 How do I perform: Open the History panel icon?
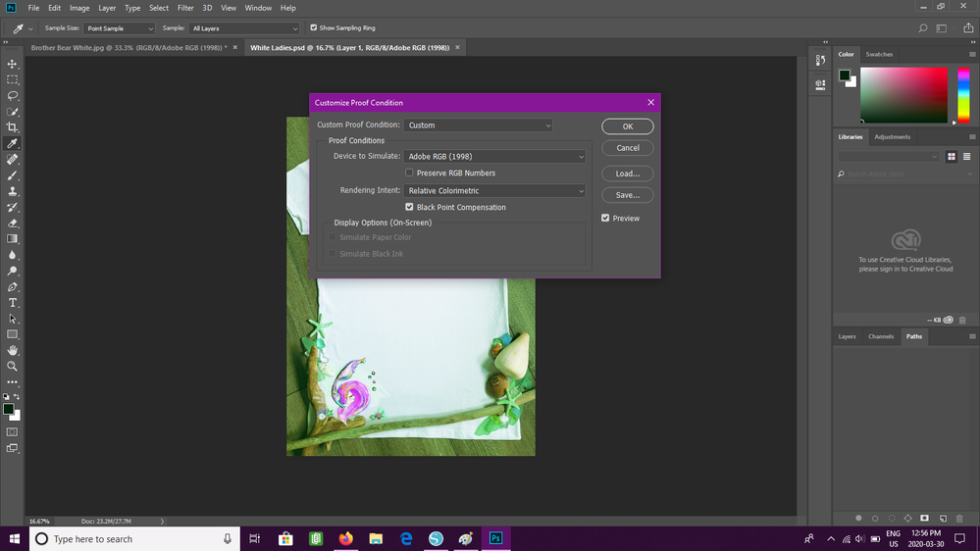coord(820,60)
